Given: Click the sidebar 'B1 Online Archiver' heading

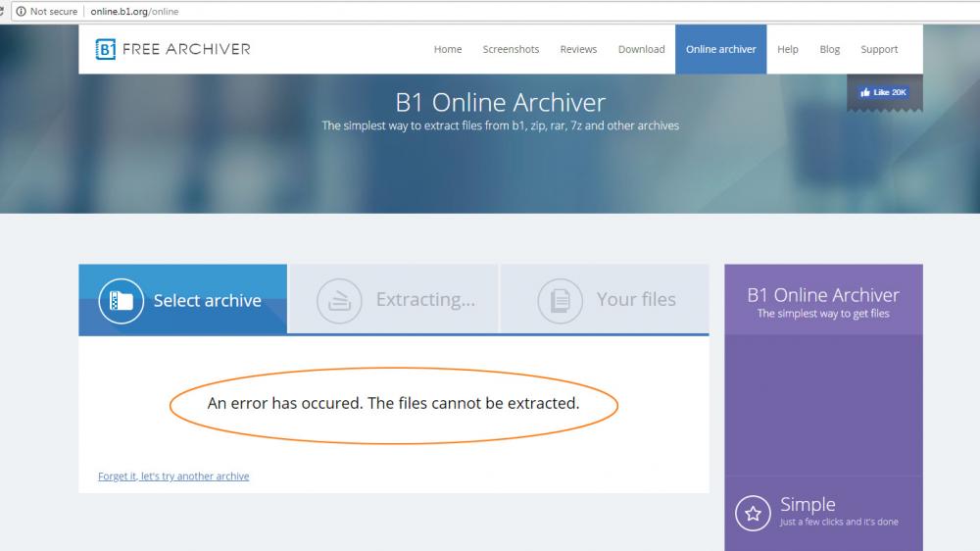Looking at the screenshot, I should pos(823,294).
